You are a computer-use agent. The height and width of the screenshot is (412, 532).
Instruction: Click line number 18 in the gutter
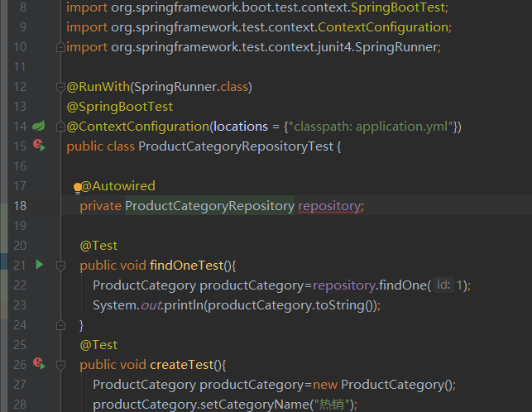pyautogui.click(x=20, y=206)
